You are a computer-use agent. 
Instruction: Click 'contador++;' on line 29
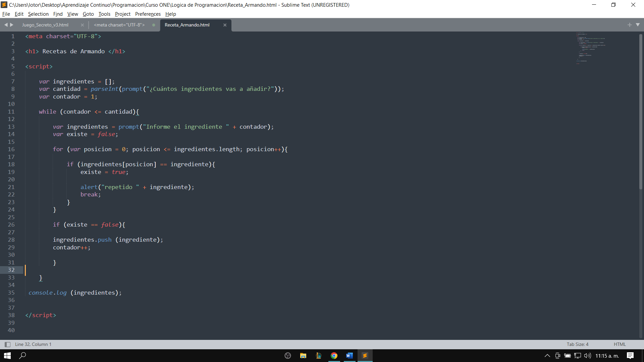71,247
